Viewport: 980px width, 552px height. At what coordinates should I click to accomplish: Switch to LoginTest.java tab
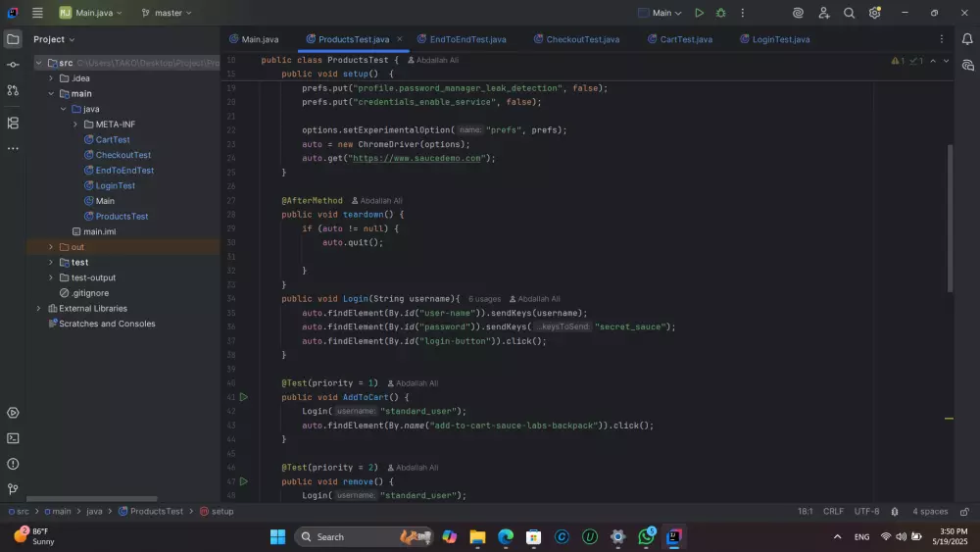[x=775, y=39]
